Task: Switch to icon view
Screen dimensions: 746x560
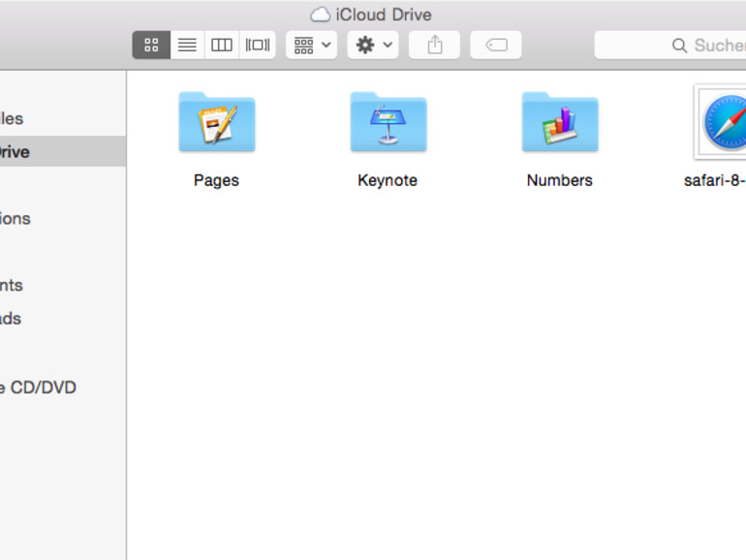Action: (x=151, y=46)
